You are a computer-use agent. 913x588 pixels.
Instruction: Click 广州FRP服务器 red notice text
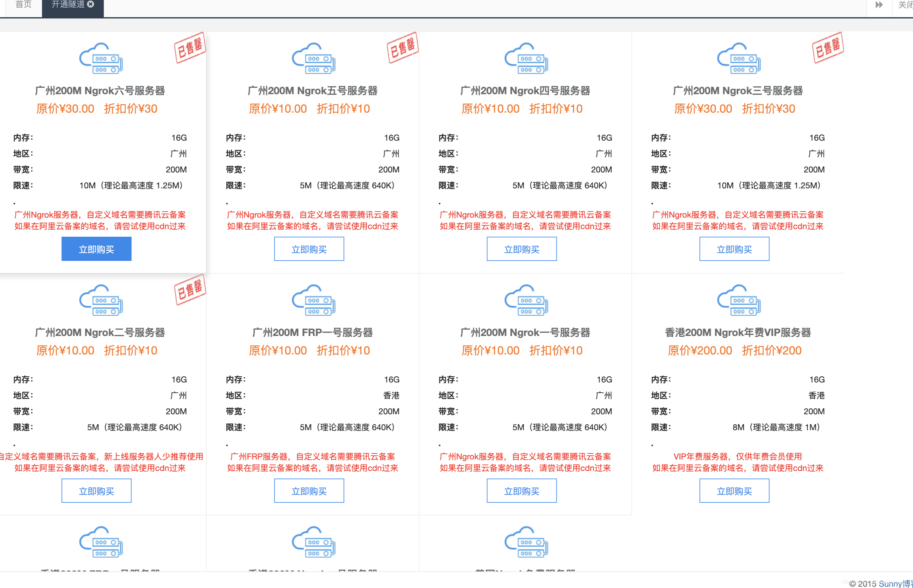[313, 456]
